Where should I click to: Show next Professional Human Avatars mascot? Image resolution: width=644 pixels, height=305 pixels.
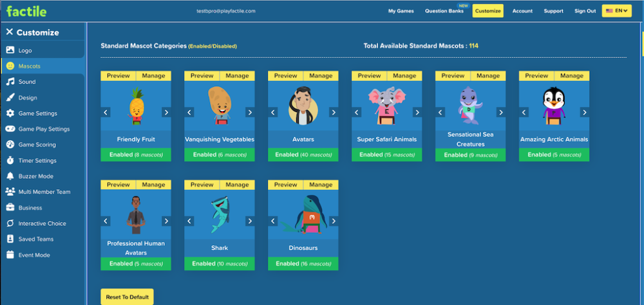pos(166,221)
